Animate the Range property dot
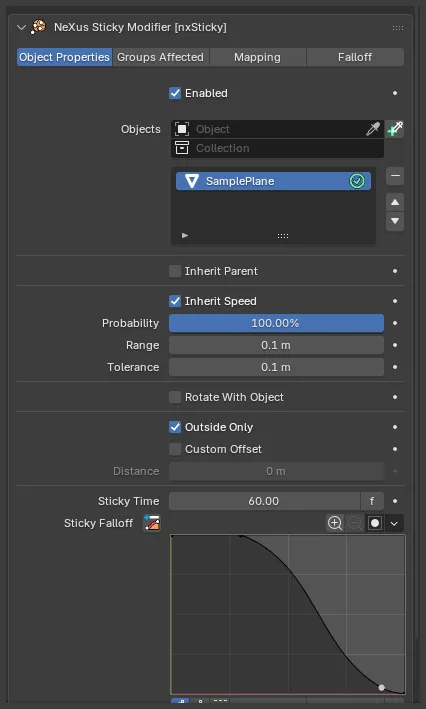Viewport: 426px width, 709px height. (x=395, y=345)
